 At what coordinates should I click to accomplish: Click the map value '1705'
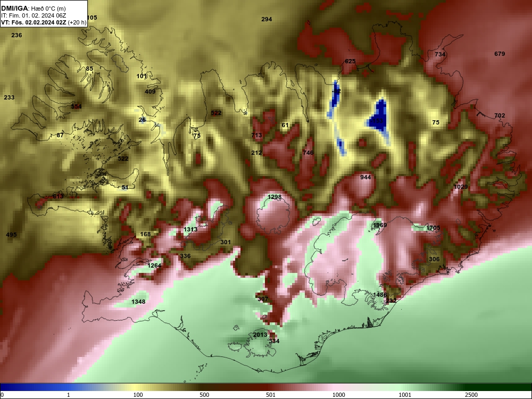tap(433, 228)
